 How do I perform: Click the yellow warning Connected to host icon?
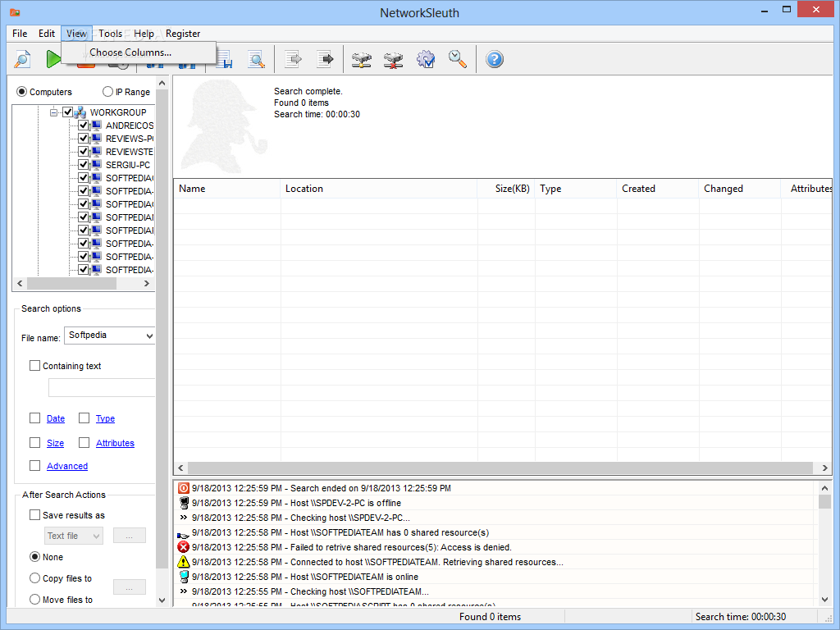coord(183,562)
